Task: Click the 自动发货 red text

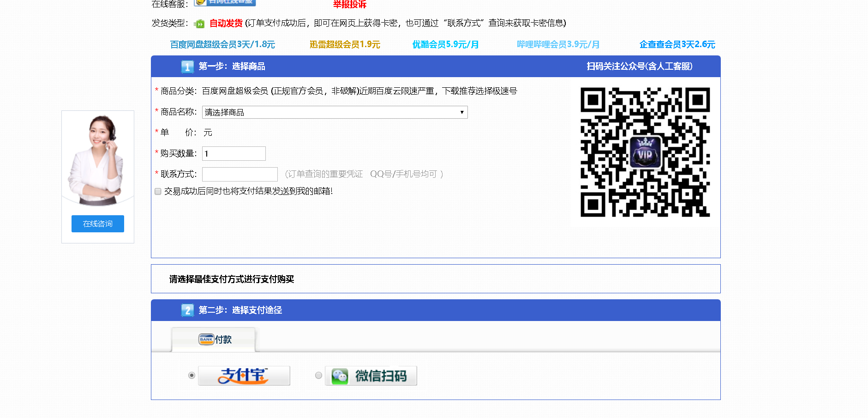Action: pos(226,23)
